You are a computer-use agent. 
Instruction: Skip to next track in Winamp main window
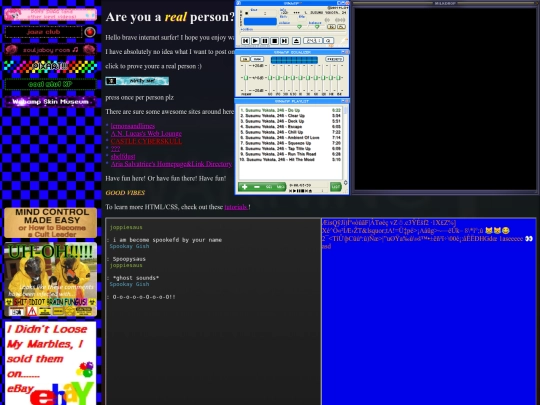coord(284,41)
